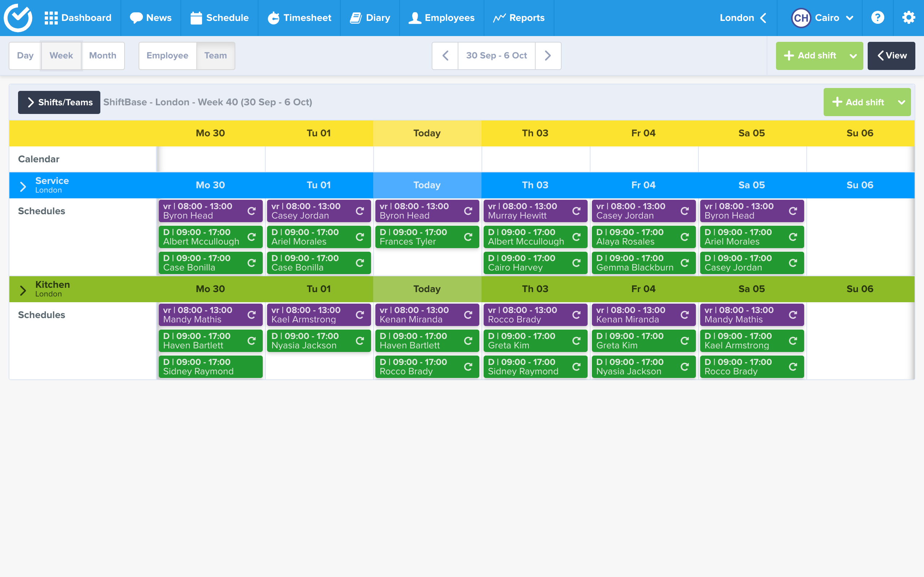Click recurring icon on Frances Tyler shift

click(468, 237)
